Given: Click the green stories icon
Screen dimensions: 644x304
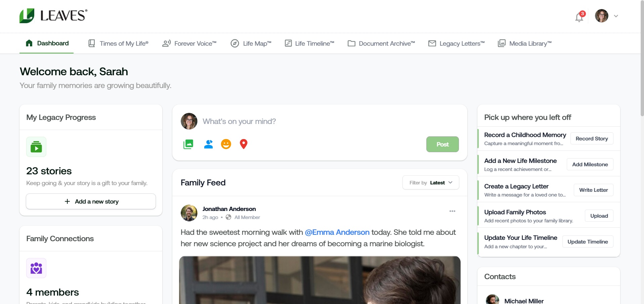Looking at the screenshot, I should click(x=36, y=147).
